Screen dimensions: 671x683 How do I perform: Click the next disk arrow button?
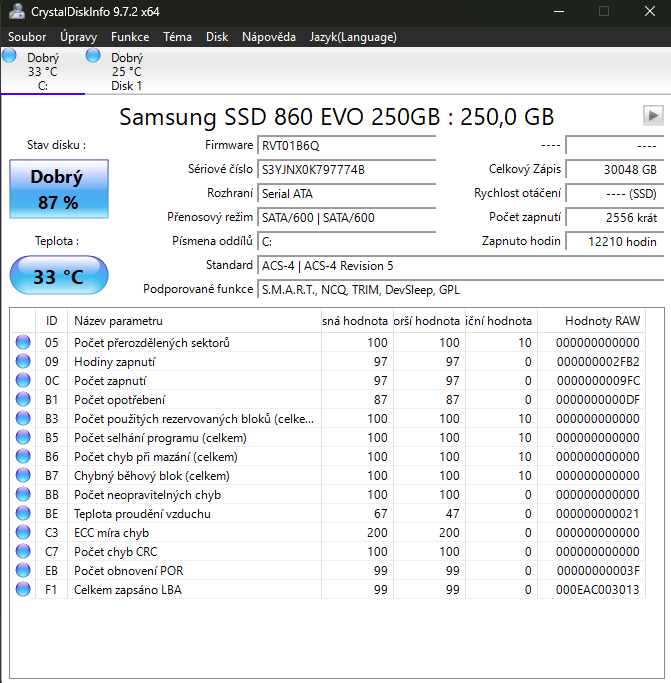coord(653,115)
